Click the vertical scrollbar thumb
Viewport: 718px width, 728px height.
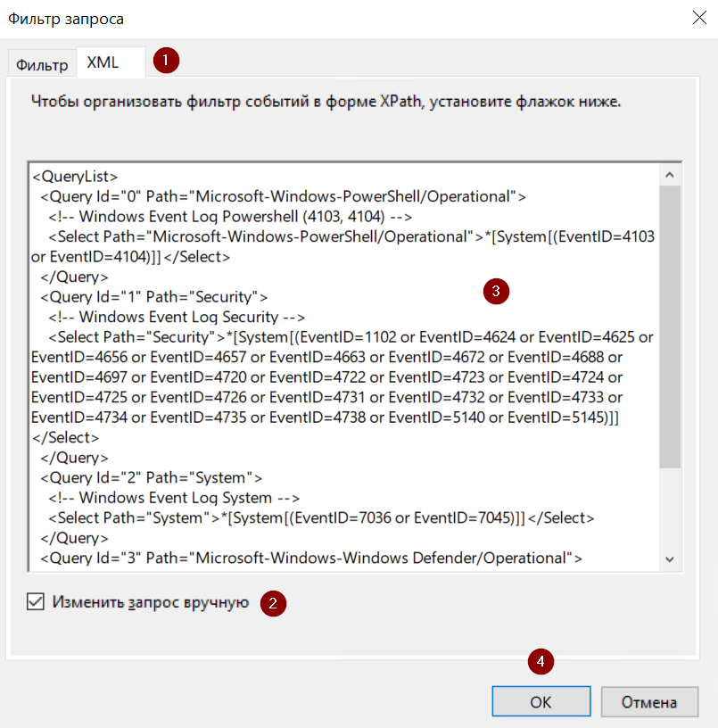tap(671, 326)
